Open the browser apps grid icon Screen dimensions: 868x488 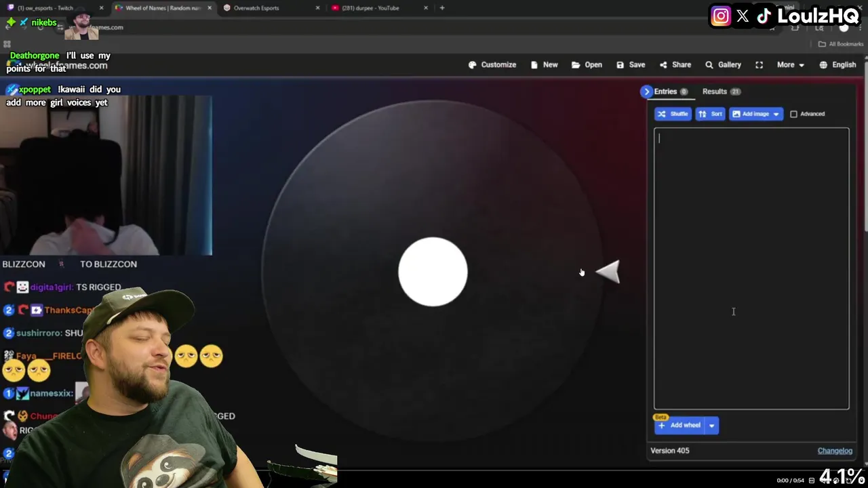[7, 44]
